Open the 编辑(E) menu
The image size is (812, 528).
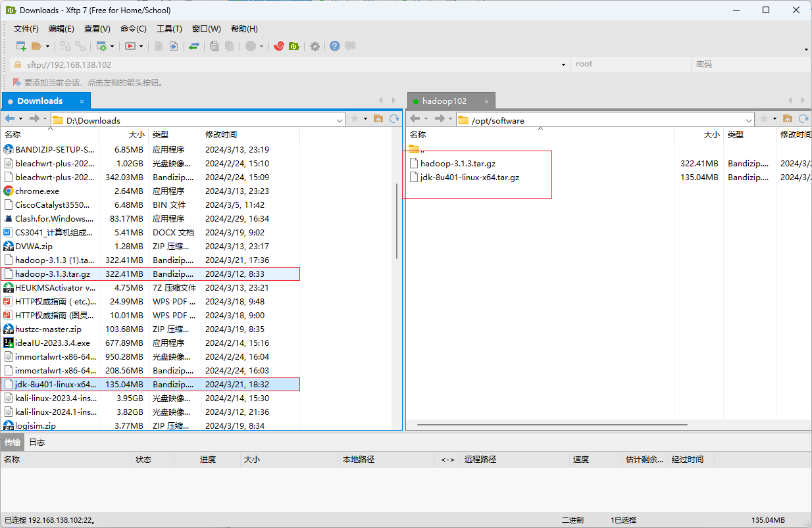click(61, 29)
